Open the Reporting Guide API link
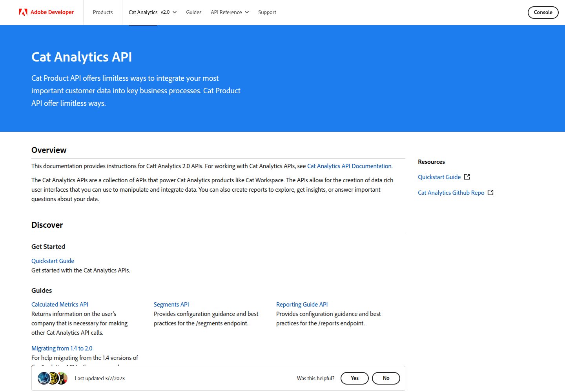565x392 pixels. pyautogui.click(x=302, y=305)
